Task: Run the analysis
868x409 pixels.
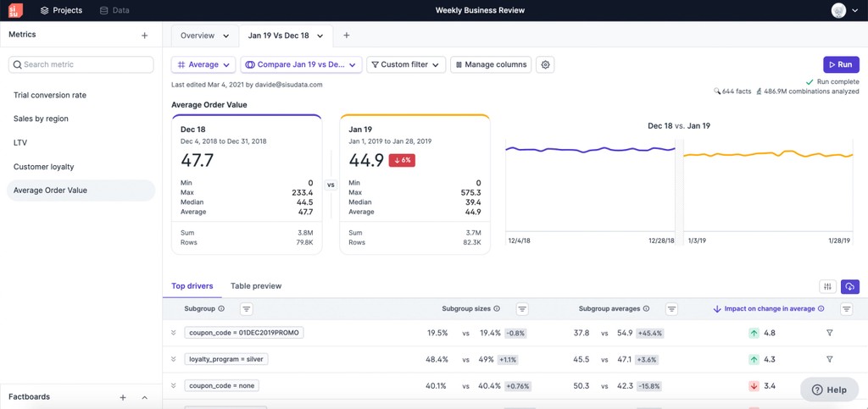Action: pyautogui.click(x=840, y=64)
